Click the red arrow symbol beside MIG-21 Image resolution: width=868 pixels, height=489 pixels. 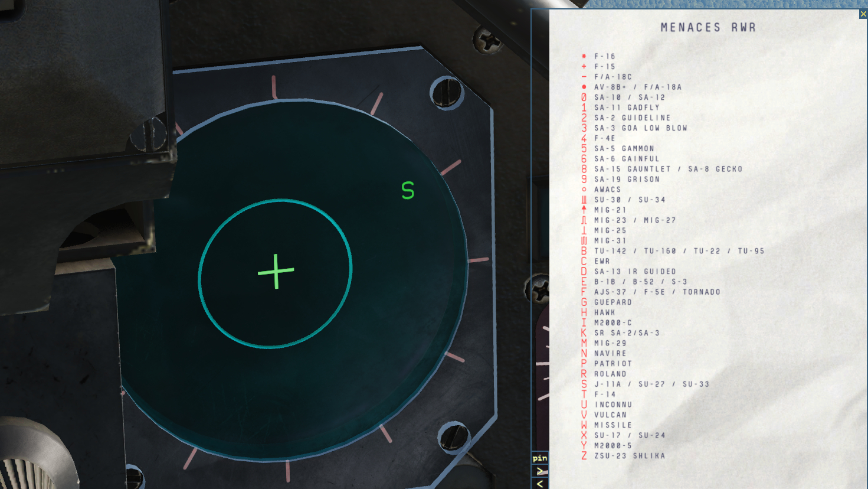point(584,210)
